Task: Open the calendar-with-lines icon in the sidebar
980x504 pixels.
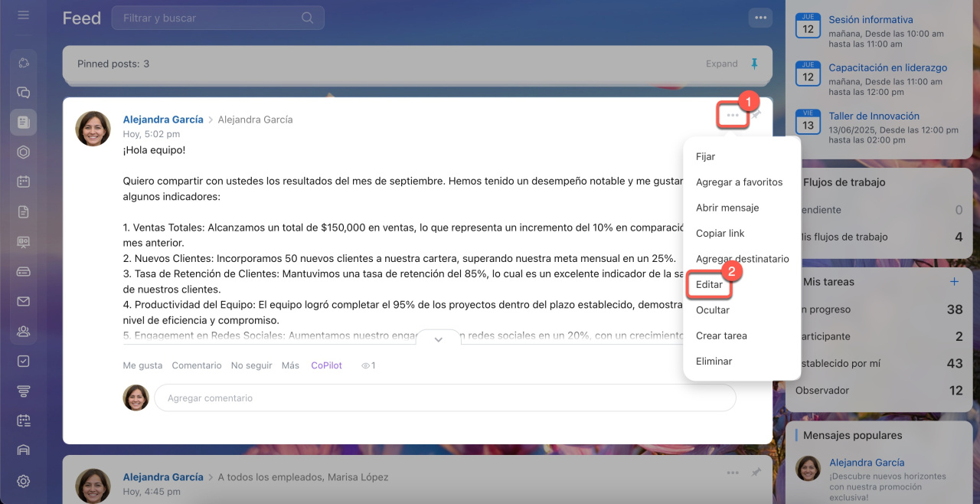Action: 23,421
